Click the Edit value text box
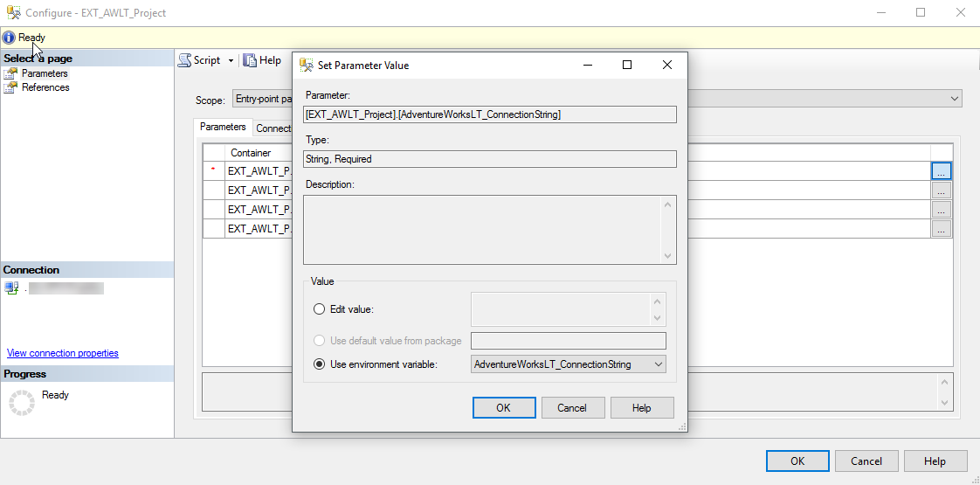 click(562, 309)
